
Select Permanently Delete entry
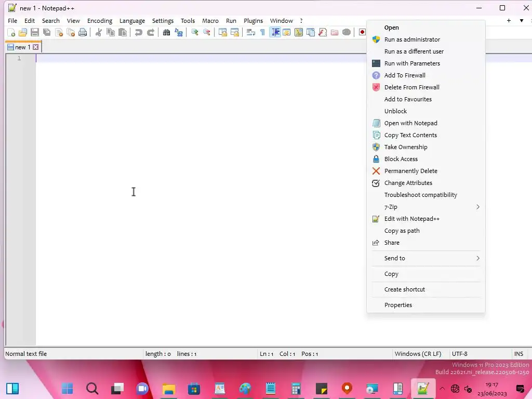pyautogui.click(x=426, y=171)
